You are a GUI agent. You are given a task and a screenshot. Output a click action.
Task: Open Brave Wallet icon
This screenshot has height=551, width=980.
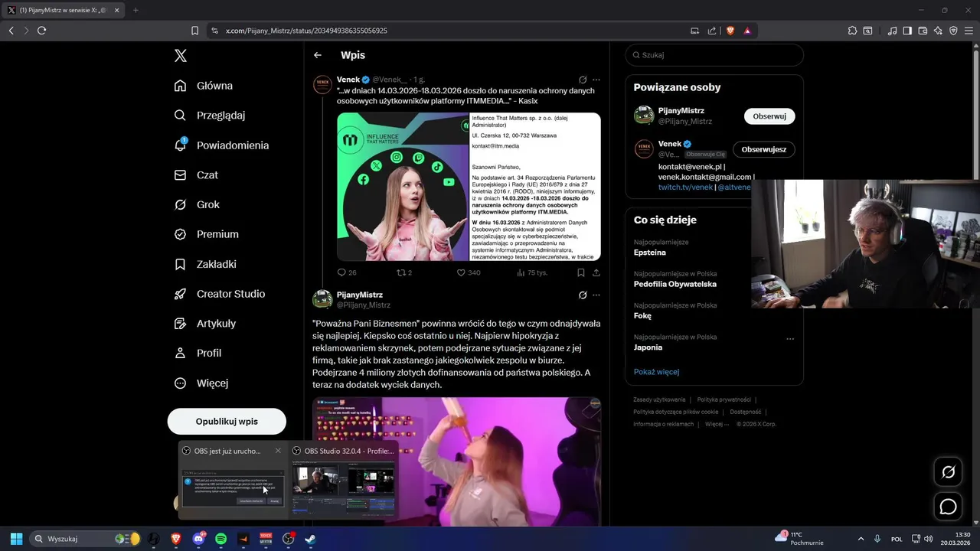tap(923, 31)
